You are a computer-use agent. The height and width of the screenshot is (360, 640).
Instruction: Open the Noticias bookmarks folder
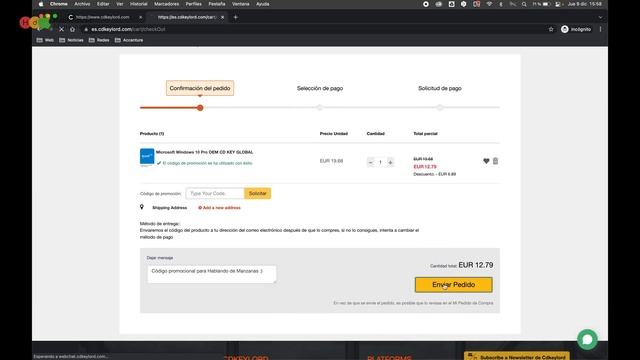click(71, 40)
